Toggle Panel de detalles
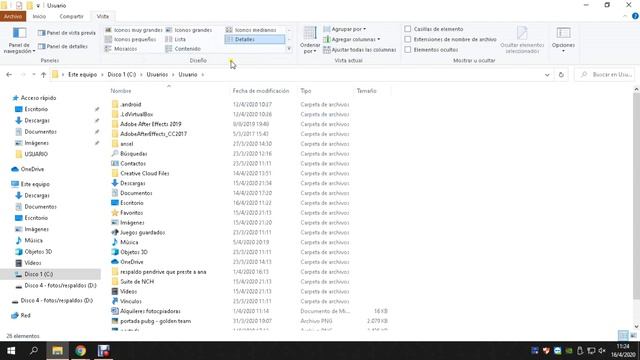The width and height of the screenshot is (640, 360). click(63, 46)
